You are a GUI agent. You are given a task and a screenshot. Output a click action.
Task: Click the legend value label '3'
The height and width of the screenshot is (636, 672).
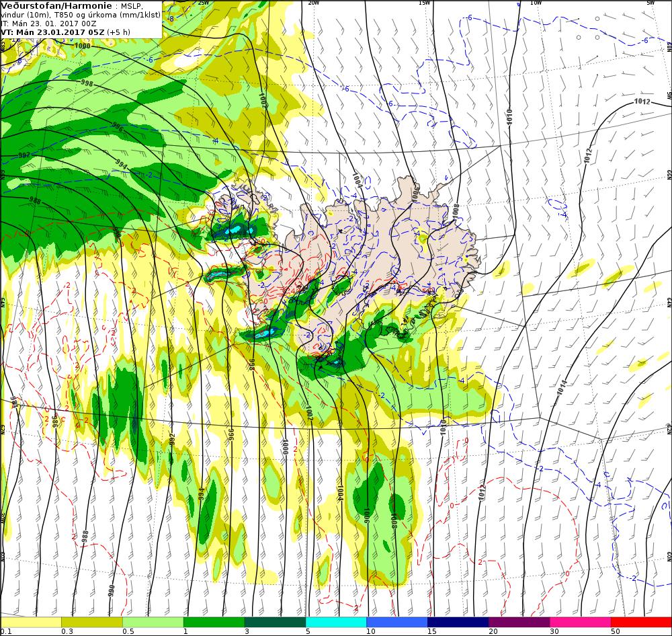pyautogui.click(x=247, y=631)
